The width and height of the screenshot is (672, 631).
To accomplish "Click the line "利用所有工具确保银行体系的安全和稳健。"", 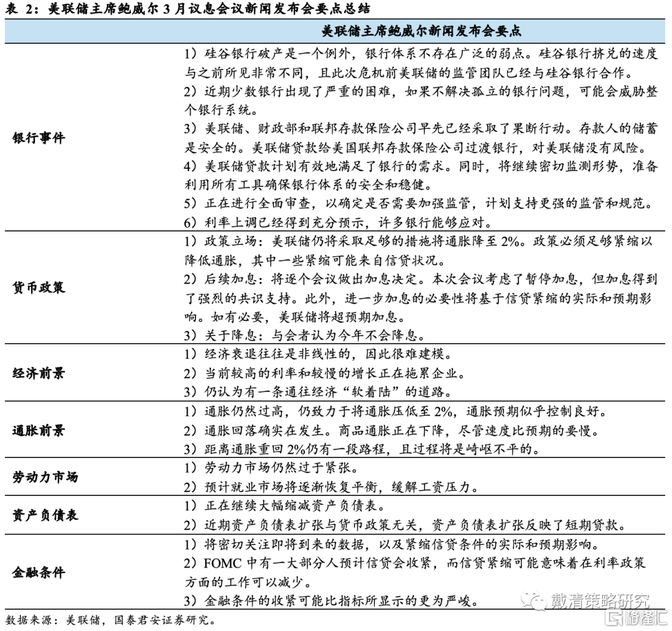I will coord(309,185).
